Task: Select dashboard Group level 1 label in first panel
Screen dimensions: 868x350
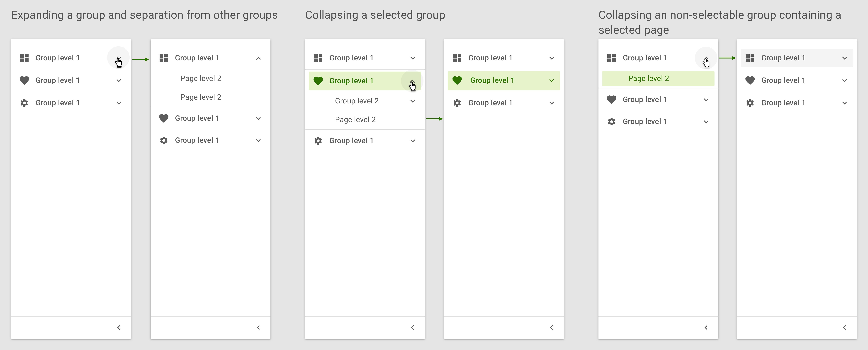Action: [x=57, y=58]
